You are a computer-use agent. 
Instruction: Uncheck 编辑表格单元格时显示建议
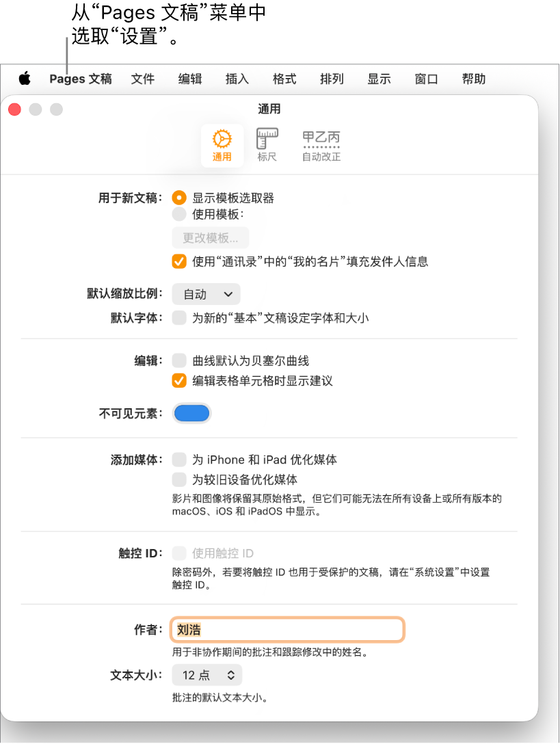(178, 381)
